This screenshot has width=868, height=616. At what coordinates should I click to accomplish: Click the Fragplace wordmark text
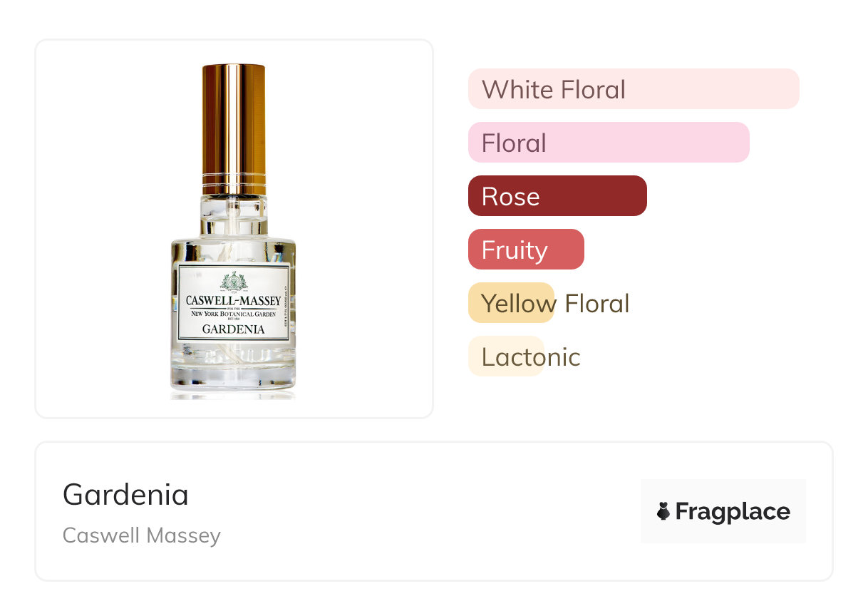pos(733,511)
